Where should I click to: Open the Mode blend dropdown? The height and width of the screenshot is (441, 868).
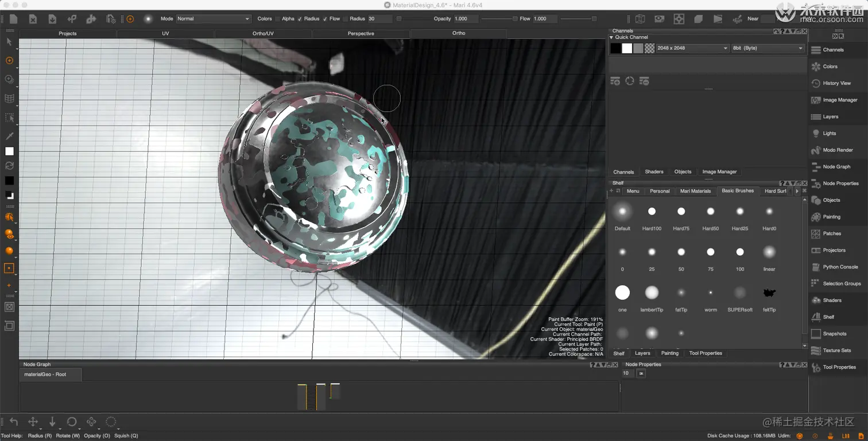[x=214, y=19]
